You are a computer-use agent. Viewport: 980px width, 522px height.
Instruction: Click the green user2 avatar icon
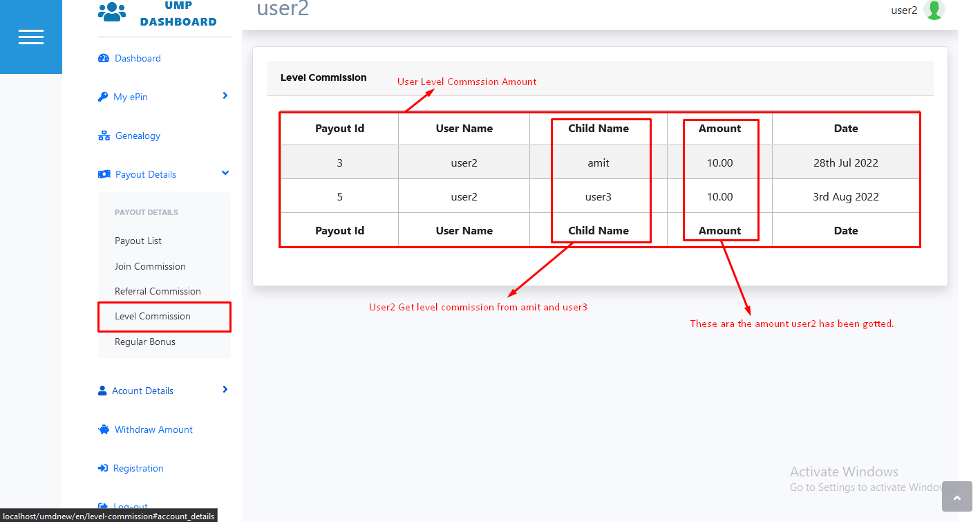(x=934, y=10)
